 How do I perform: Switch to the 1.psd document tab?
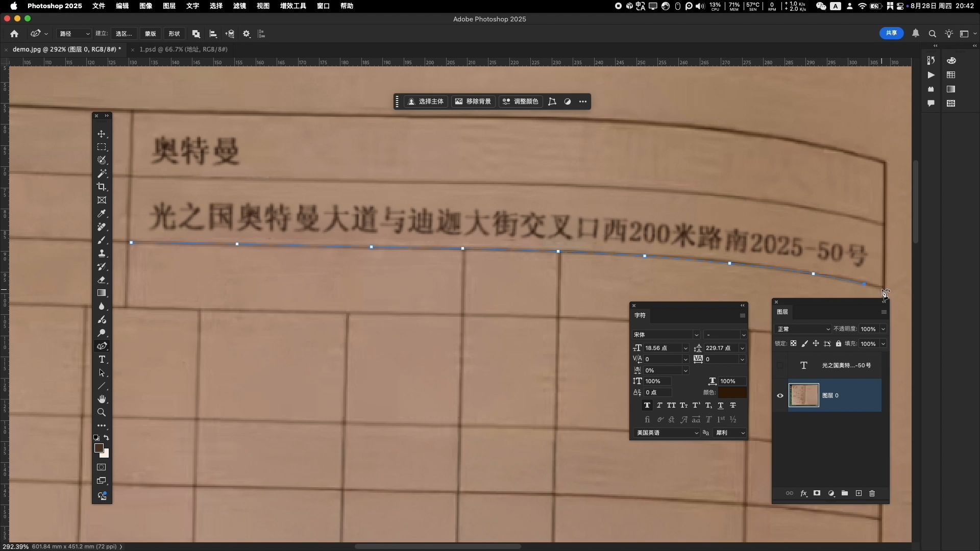[x=183, y=49]
